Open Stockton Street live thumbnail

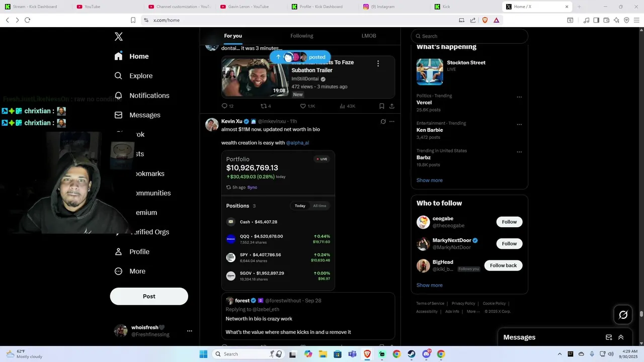(x=430, y=71)
